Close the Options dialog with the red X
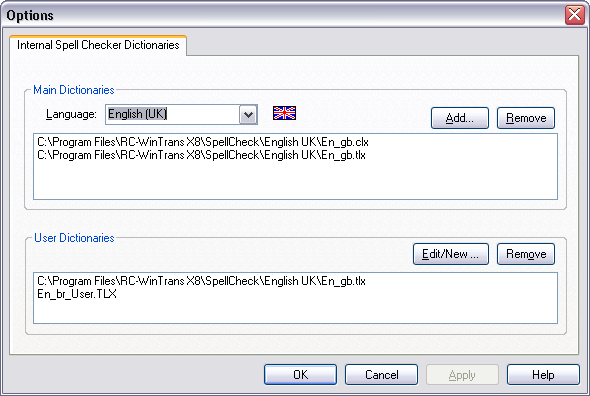Screen dimensions: 590x396 [x=575, y=15]
